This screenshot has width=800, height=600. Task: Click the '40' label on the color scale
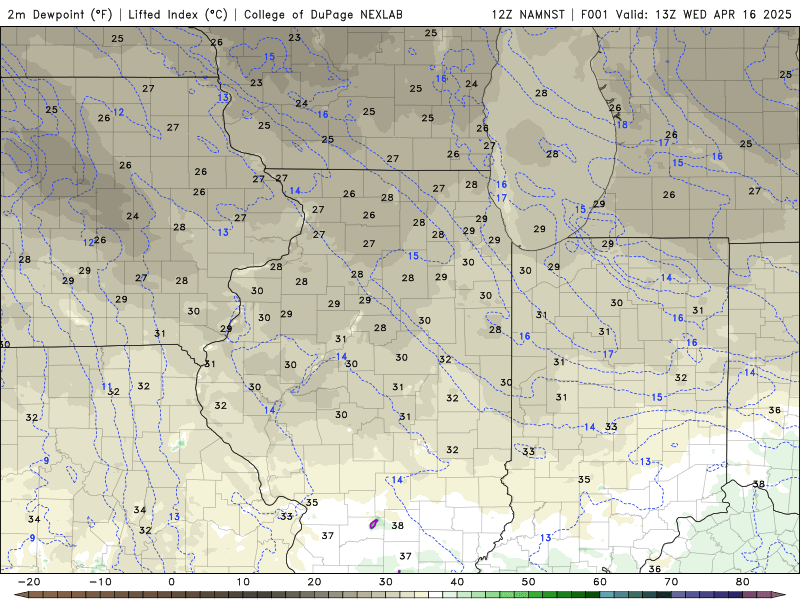[457, 582]
